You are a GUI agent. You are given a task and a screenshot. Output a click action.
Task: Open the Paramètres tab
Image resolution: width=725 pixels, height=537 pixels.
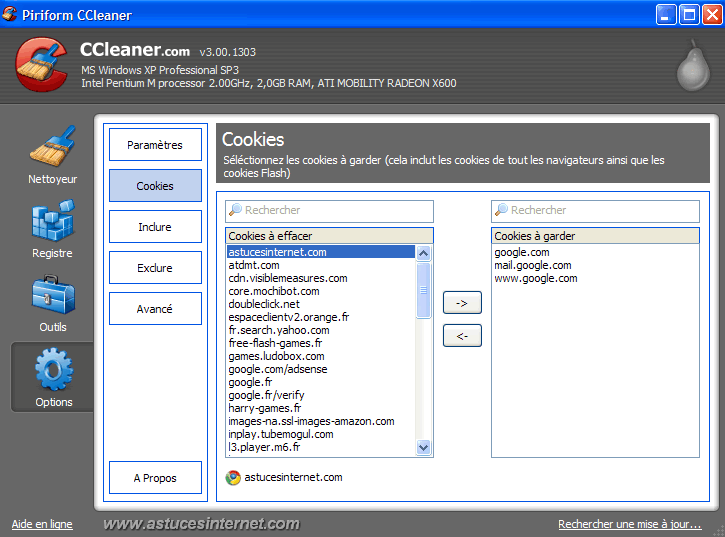click(x=155, y=145)
